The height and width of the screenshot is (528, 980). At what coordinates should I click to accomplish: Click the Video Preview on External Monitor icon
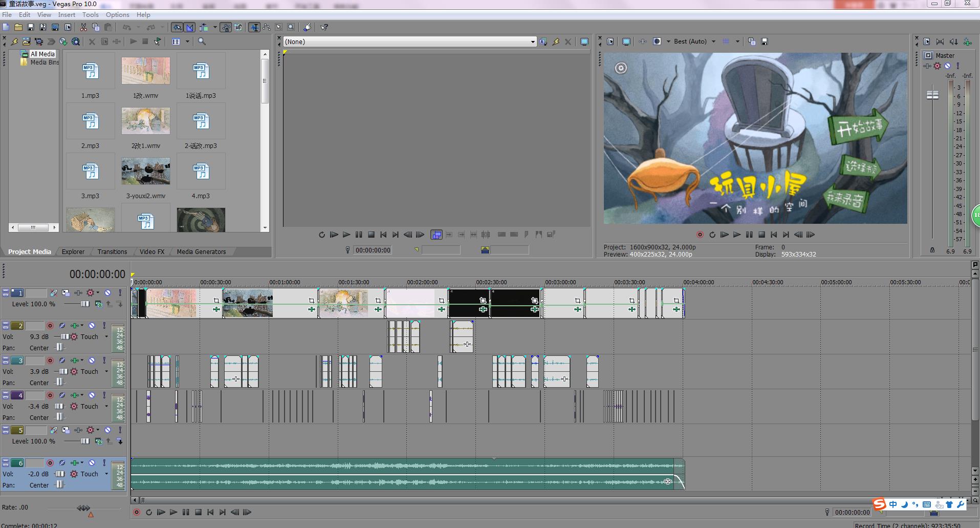(x=626, y=41)
